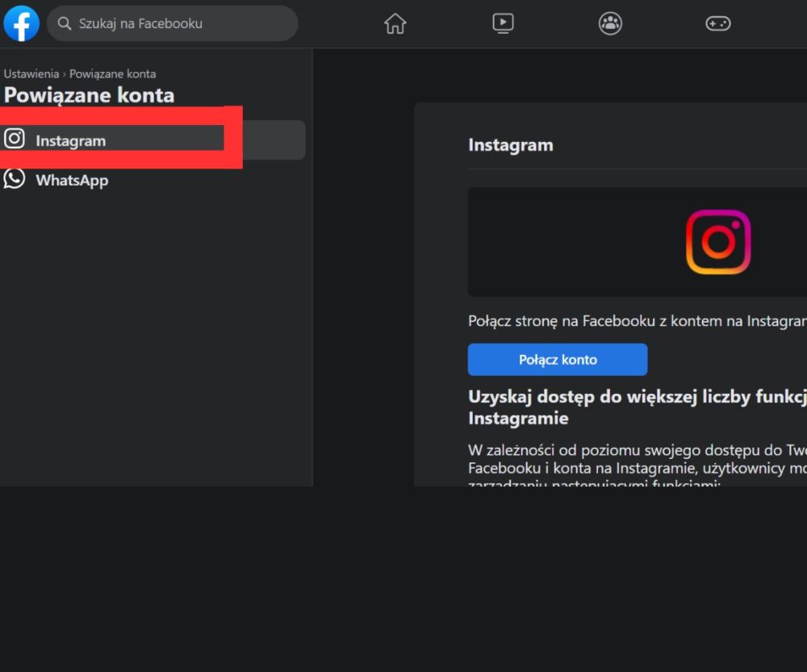Image resolution: width=807 pixels, height=672 pixels.
Task: Click the WhatsApp icon in the sidebar
Action: 15,179
